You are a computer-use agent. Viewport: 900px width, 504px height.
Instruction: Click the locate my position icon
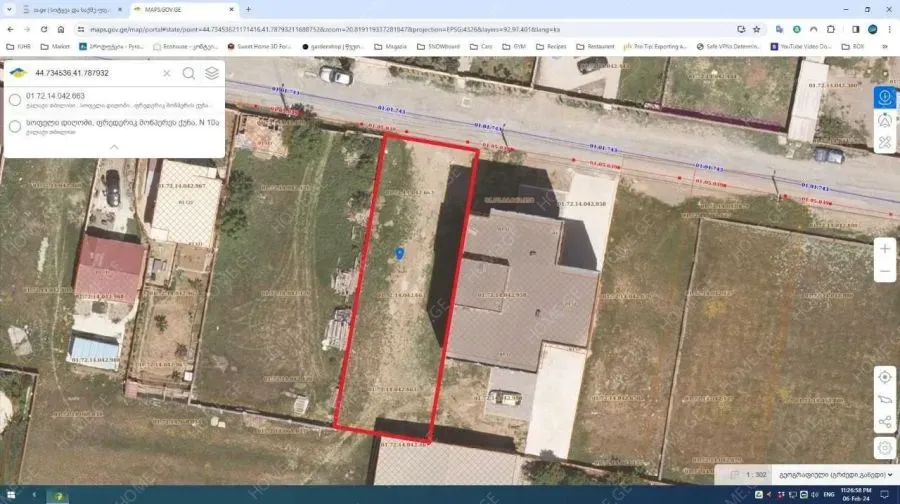884,377
